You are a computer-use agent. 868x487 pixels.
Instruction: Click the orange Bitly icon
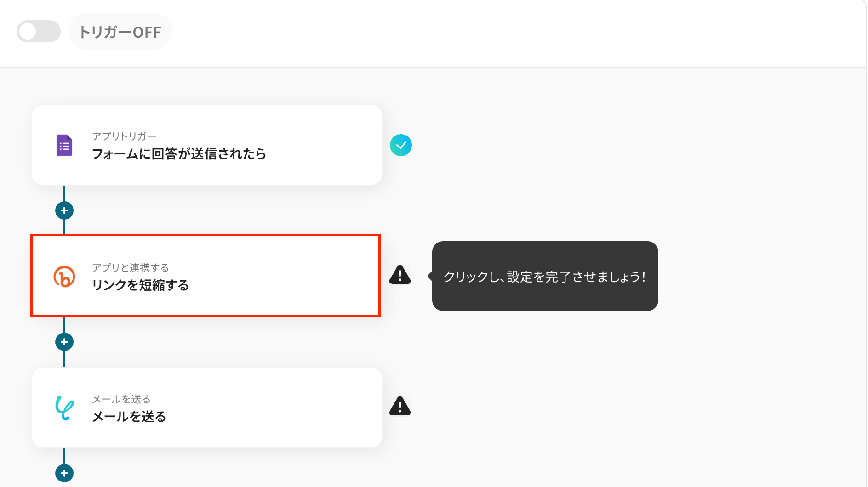pyautogui.click(x=64, y=277)
